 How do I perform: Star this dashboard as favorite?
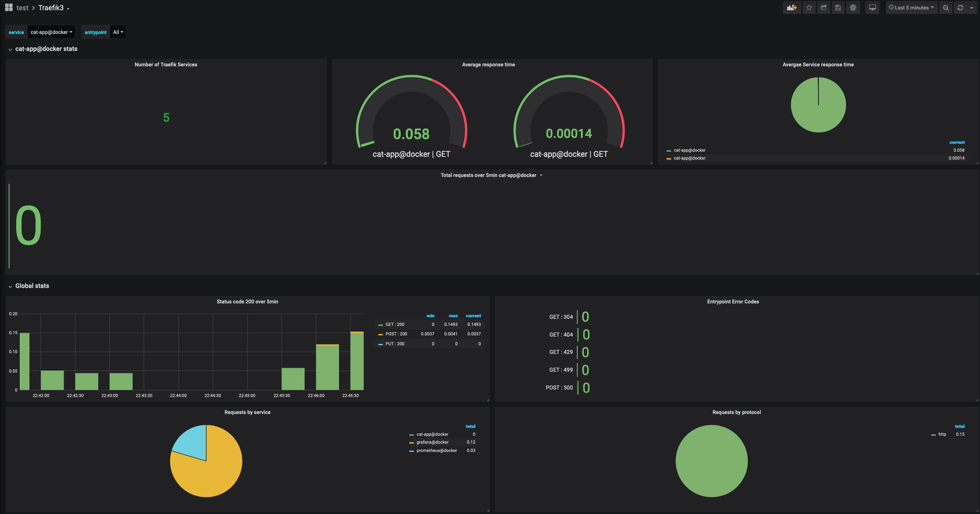coord(809,8)
